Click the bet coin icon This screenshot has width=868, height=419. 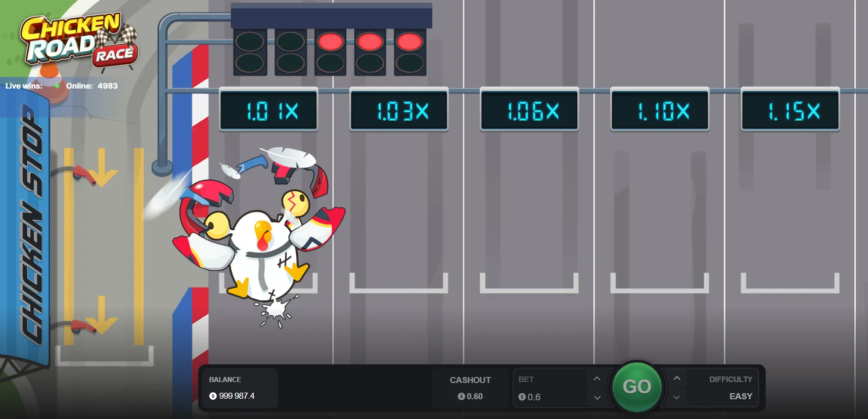(522, 397)
